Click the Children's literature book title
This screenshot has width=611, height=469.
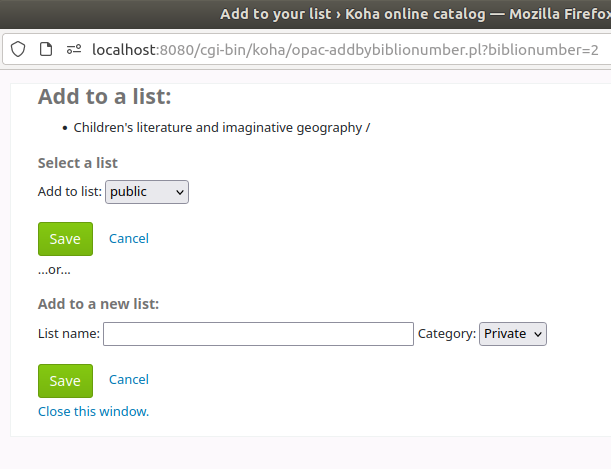[x=221, y=127]
